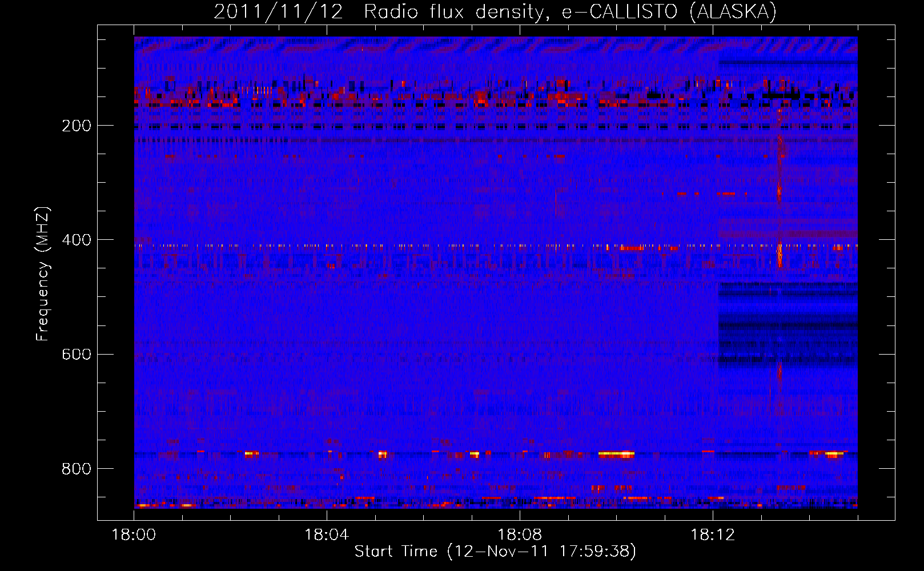This screenshot has height=571, width=924.
Task: Click the 18:04 time tick label
Action: coord(327,534)
